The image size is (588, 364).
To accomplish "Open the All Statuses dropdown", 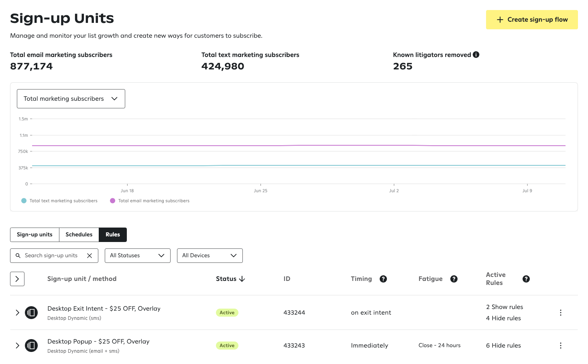I will point(137,255).
